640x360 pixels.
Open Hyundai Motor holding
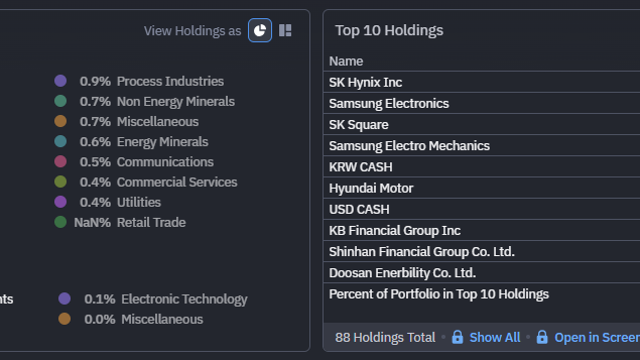point(482,189)
